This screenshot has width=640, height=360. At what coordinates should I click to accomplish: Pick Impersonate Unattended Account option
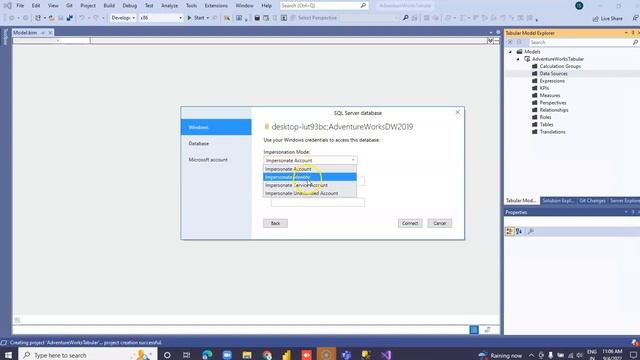pyautogui.click(x=310, y=193)
